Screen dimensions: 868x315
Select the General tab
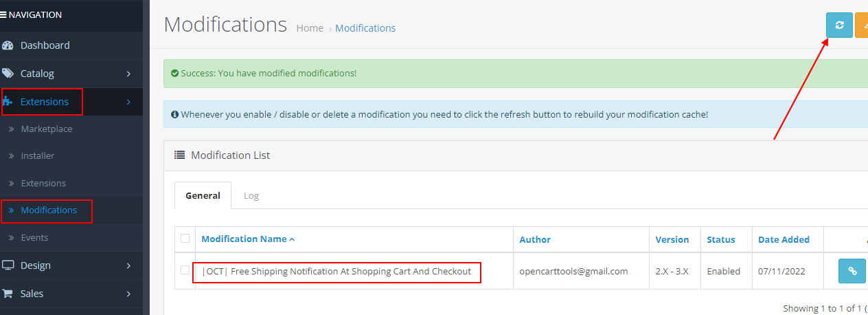click(203, 196)
